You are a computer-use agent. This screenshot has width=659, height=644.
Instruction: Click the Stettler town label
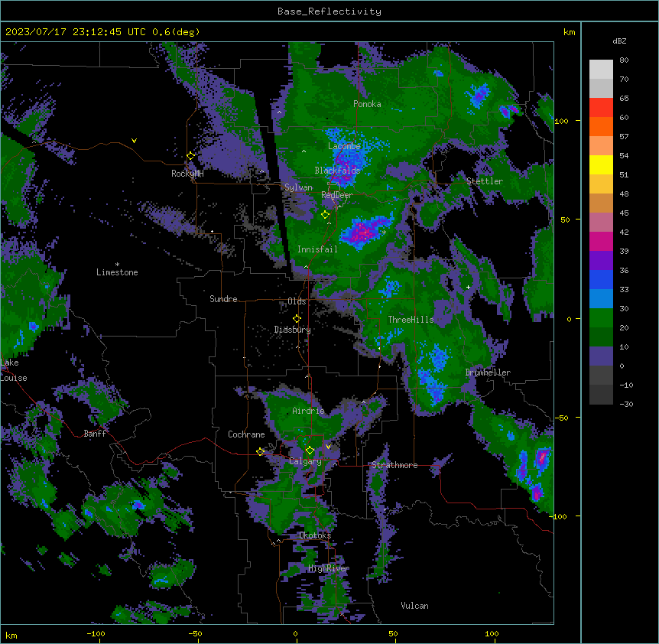[485, 181]
